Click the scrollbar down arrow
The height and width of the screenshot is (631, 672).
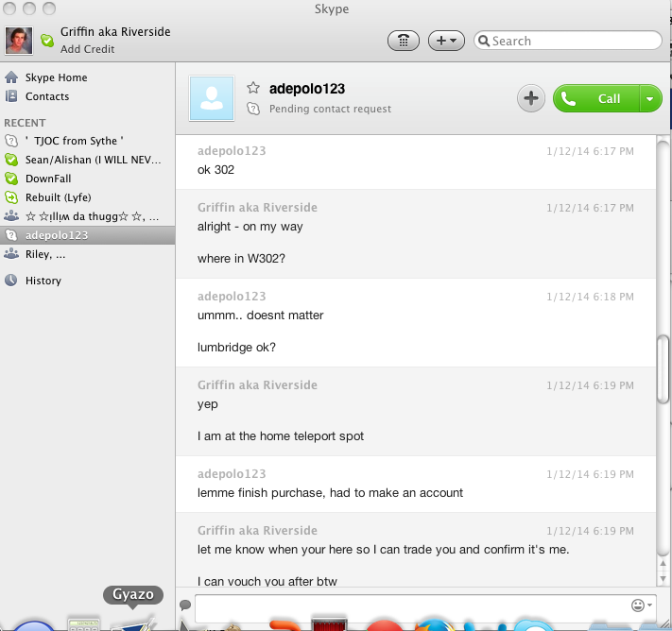663,579
